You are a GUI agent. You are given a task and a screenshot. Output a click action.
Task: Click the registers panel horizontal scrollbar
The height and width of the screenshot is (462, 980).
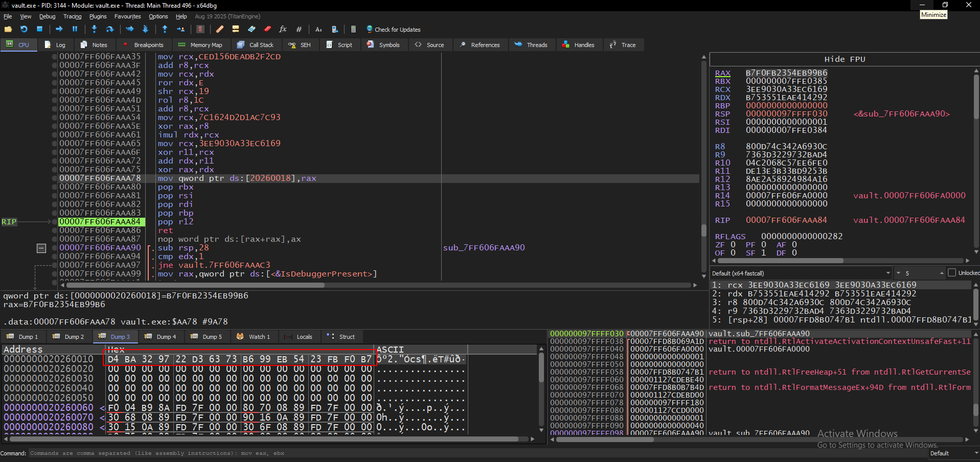coord(841,261)
